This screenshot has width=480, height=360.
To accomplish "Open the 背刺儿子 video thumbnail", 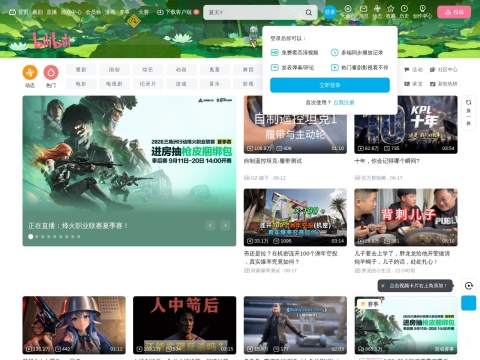I will coord(406,217).
